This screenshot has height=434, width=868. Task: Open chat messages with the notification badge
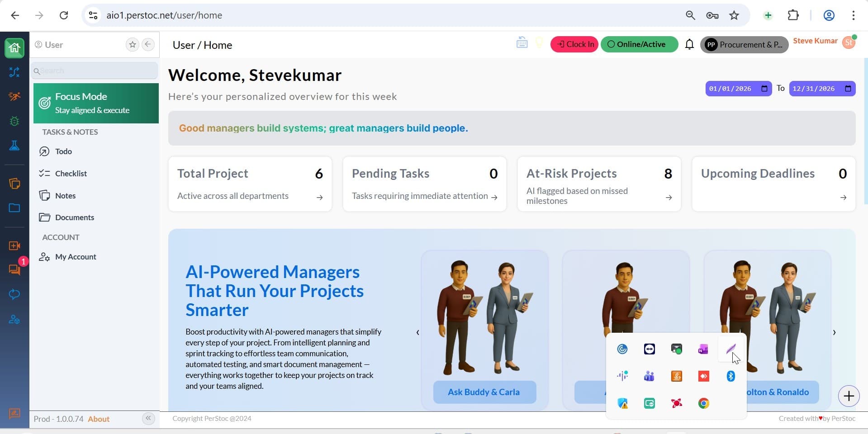tap(14, 270)
